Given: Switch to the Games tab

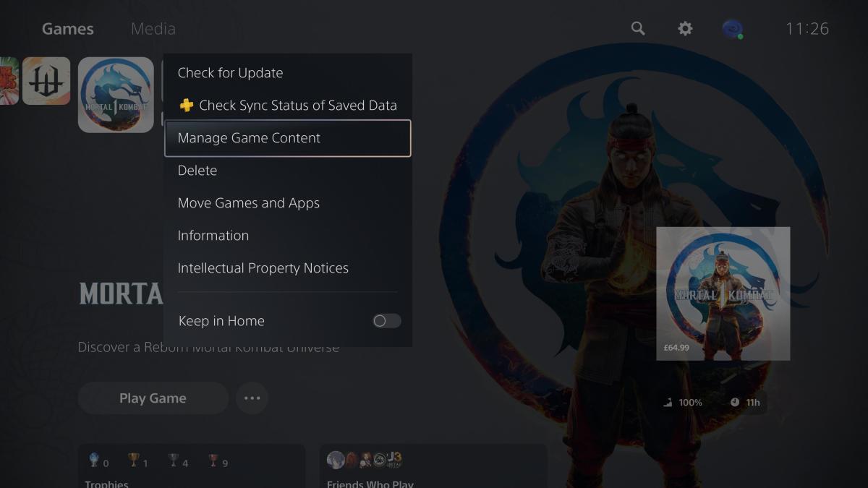Looking at the screenshot, I should coord(68,29).
